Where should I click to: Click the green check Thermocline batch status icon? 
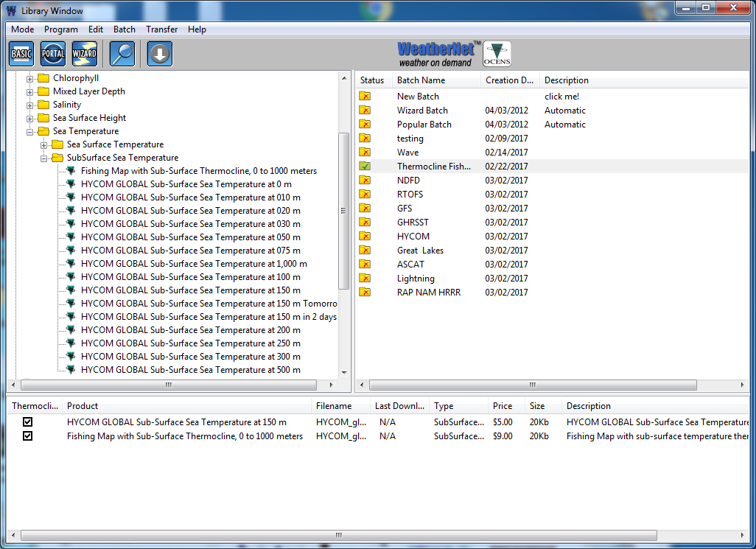pos(365,167)
